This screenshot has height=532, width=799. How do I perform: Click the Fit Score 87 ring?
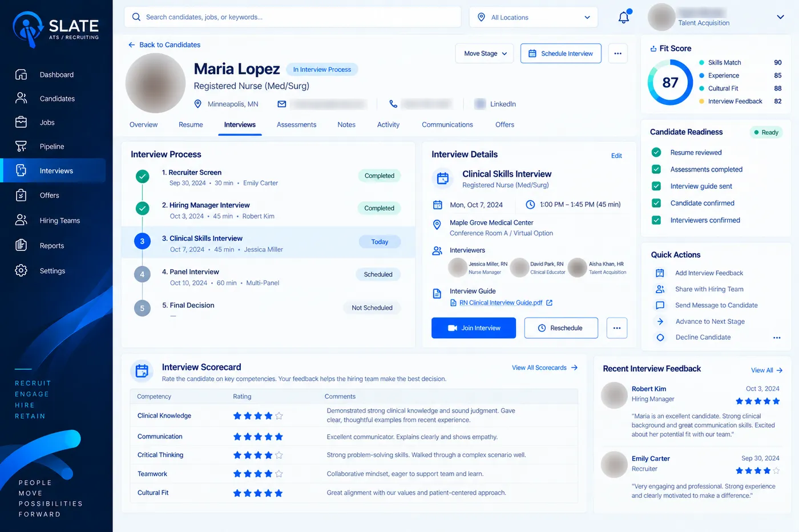point(670,83)
